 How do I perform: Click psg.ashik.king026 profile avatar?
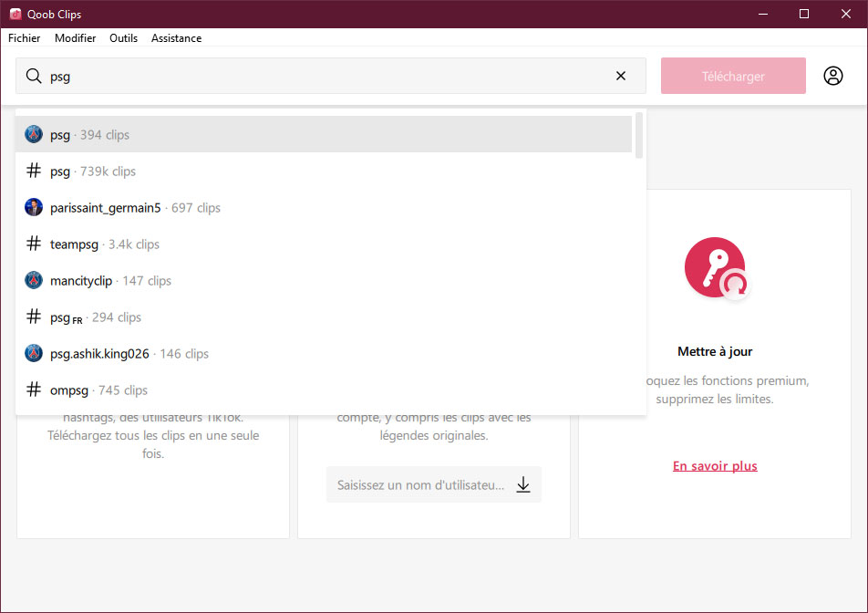(x=34, y=353)
